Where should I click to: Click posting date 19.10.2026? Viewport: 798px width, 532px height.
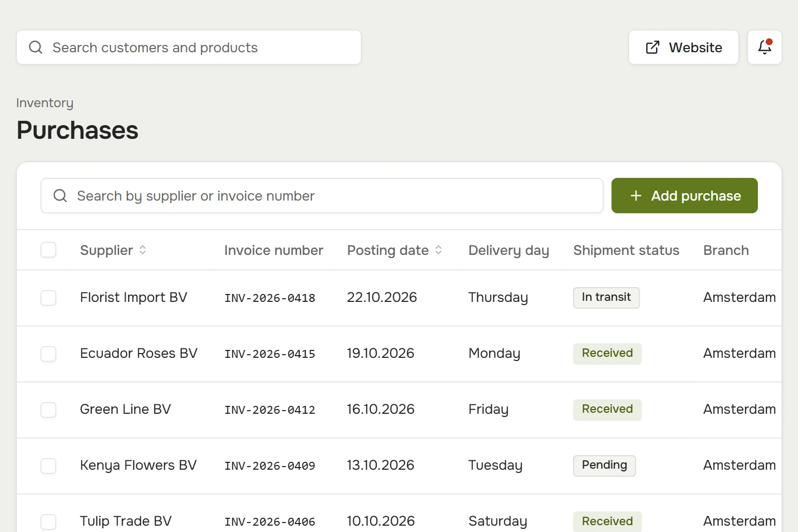[381, 353]
